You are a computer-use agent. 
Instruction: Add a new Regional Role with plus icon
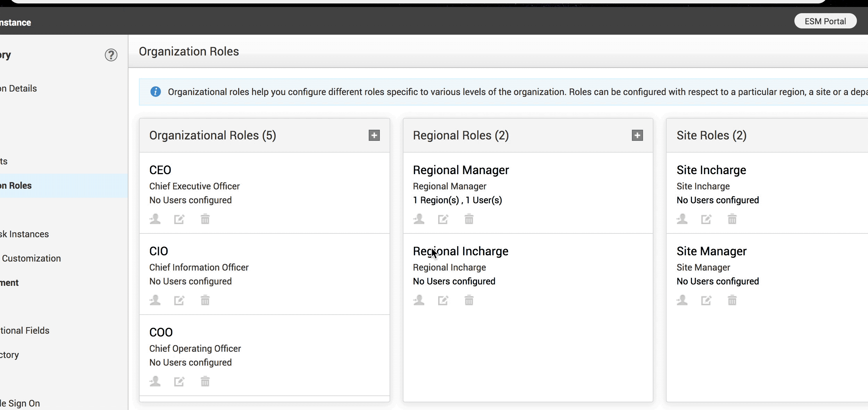(x=637, y=135)
